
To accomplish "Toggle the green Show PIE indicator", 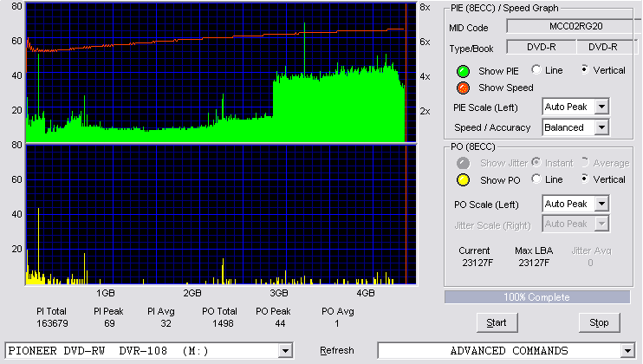I will coord(463,71).
